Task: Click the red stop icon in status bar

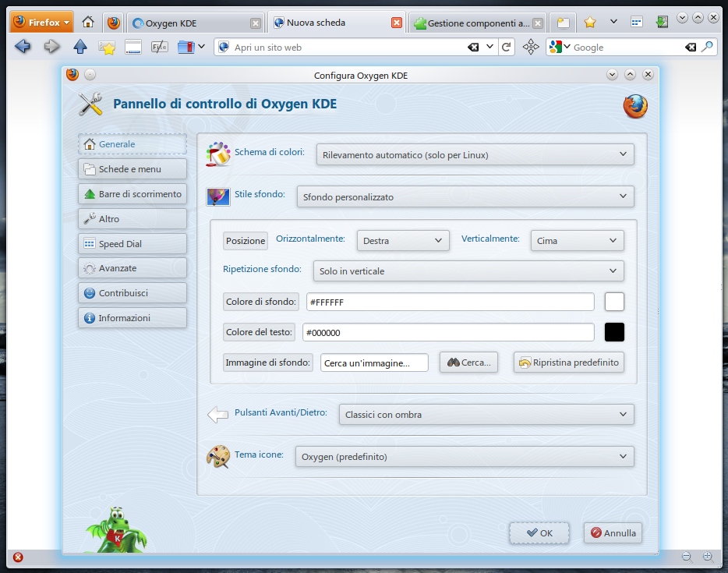Action: 18,557
